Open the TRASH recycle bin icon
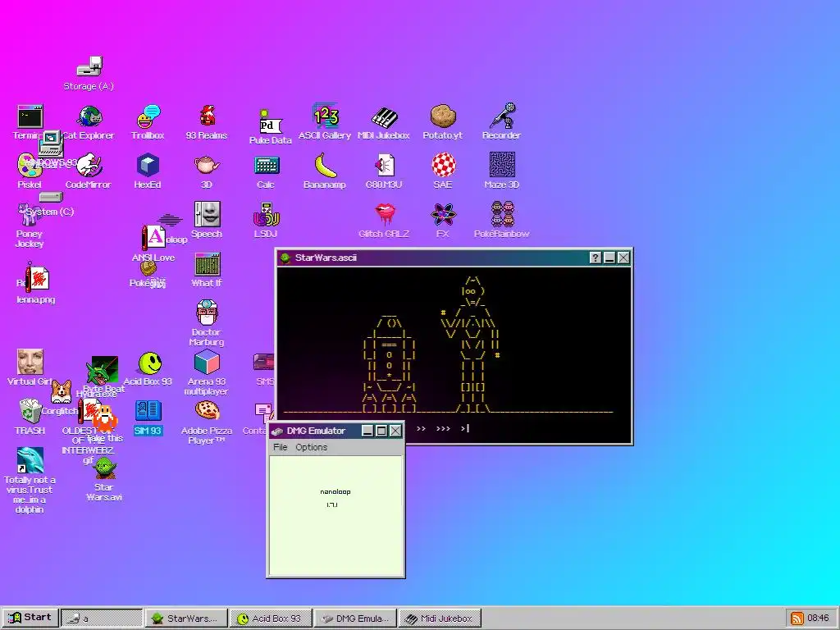The image size is (840, 630). [x=30, y=411]
